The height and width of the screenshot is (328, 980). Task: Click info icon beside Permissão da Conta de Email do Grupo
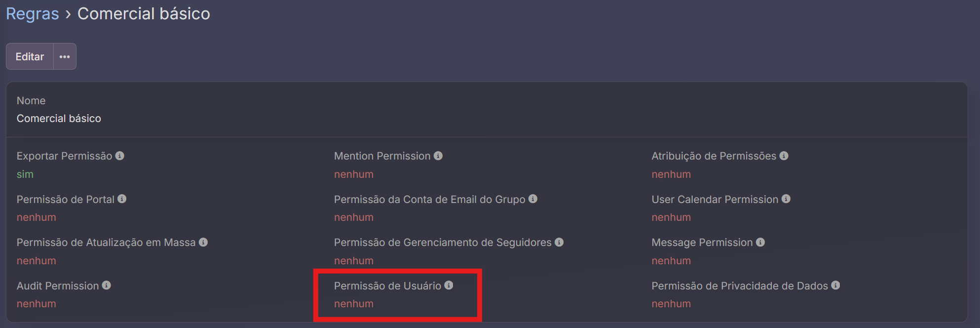(533, 199)
